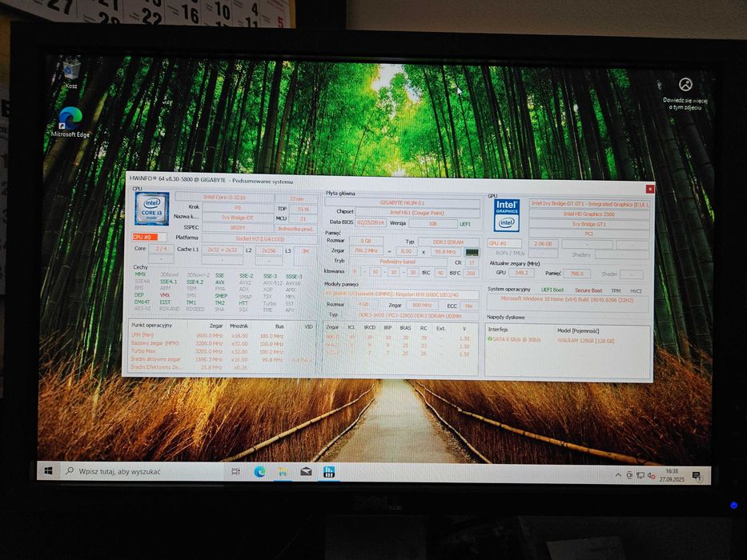The width and height of the screenshot is (747, 560).
Task: Click the 'DDR3-1600 / PC3-12800' module type field
Action: click(410, 316)
